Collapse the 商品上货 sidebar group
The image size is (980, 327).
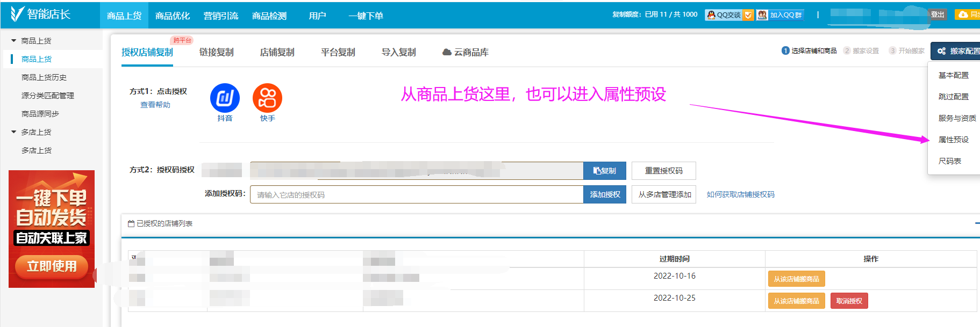pyautogui.click(x=14, y=41)
